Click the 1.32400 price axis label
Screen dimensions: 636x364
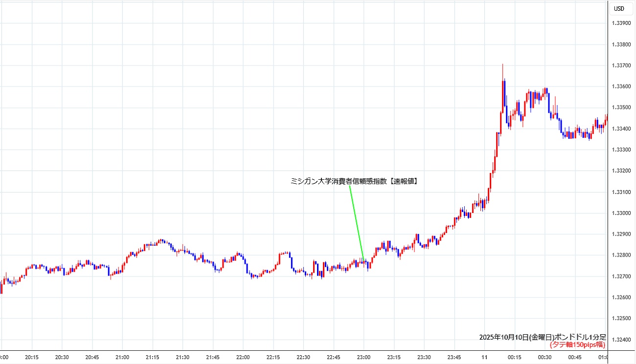click(x=620, y=340)
